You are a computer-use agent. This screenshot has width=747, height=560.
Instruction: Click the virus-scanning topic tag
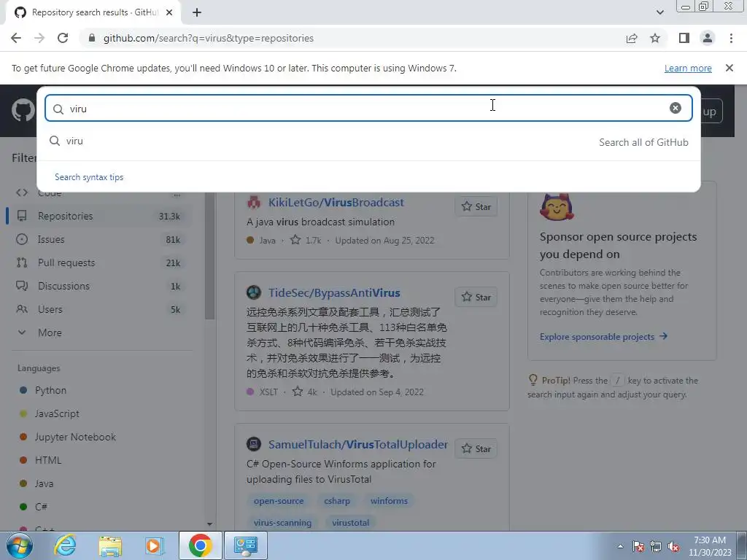[x=282, y=523]
